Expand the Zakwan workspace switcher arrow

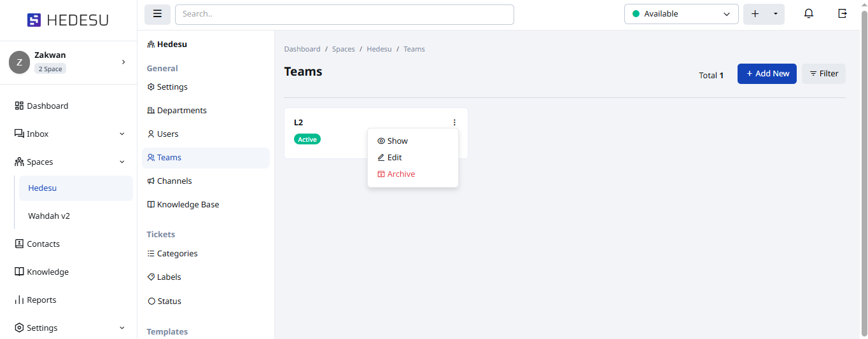(x=123, y=62)
